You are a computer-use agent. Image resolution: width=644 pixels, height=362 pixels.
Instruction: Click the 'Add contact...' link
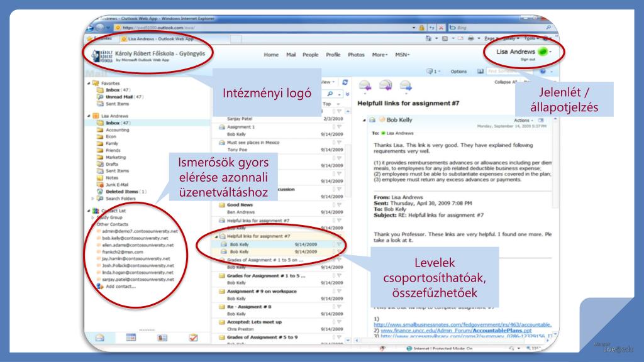pyautogui.click(x=121, y=287)
